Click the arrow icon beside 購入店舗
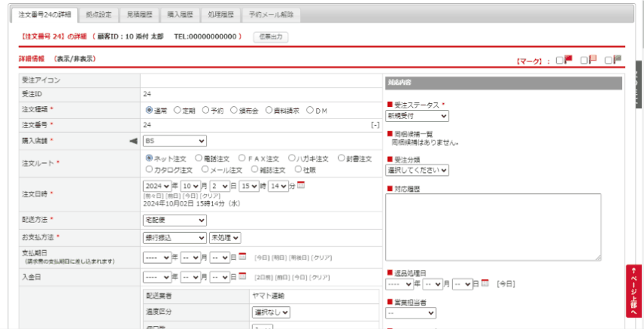This screenshot has width=644, height=329. [x=133, y=140]
